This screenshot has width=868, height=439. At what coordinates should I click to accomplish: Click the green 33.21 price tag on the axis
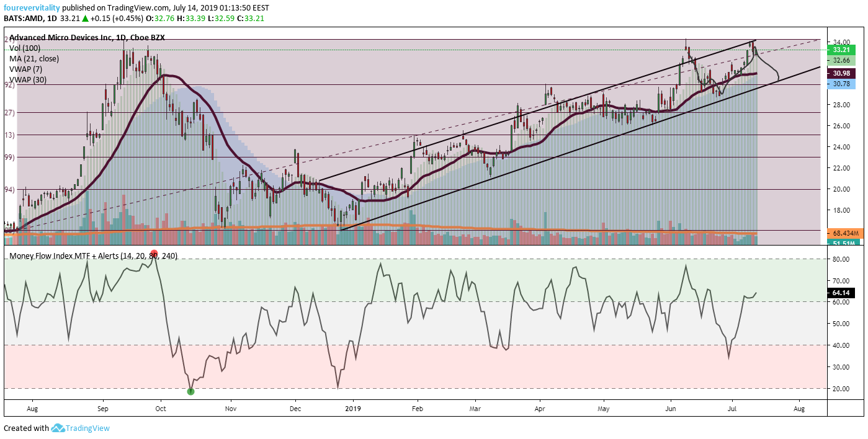(x=842, y=50)
